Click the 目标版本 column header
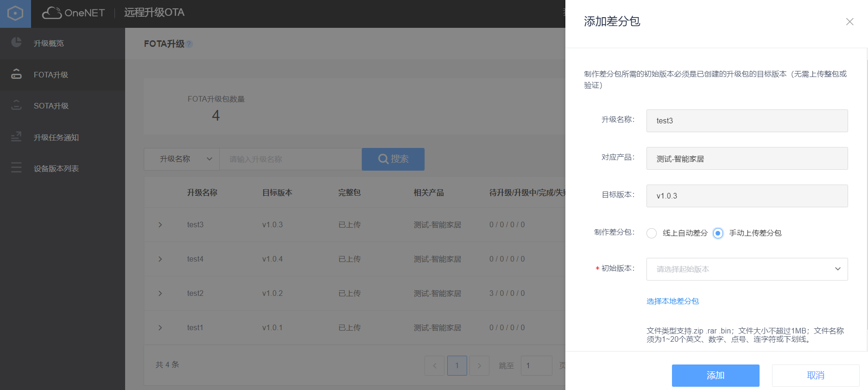The width and height of the screenshot is (868, 390). (277, 192)
